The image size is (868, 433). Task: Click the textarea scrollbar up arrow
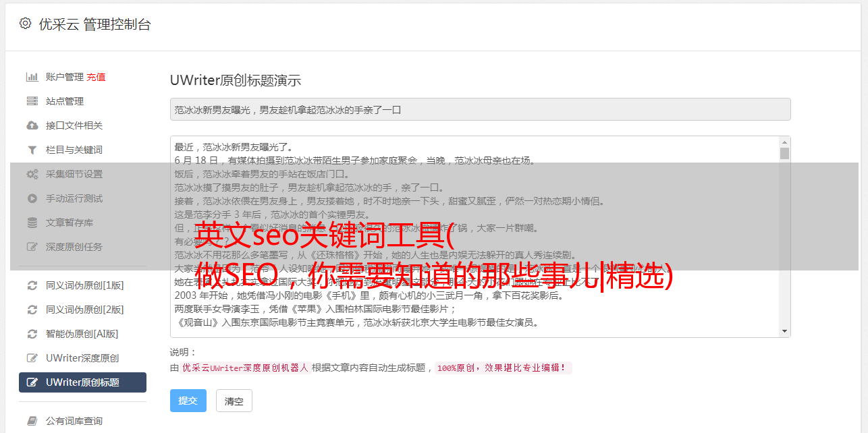[784, 142]
